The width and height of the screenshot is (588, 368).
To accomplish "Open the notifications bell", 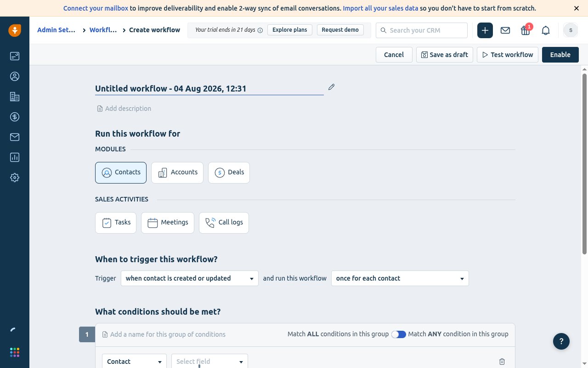I will point(546,30).
